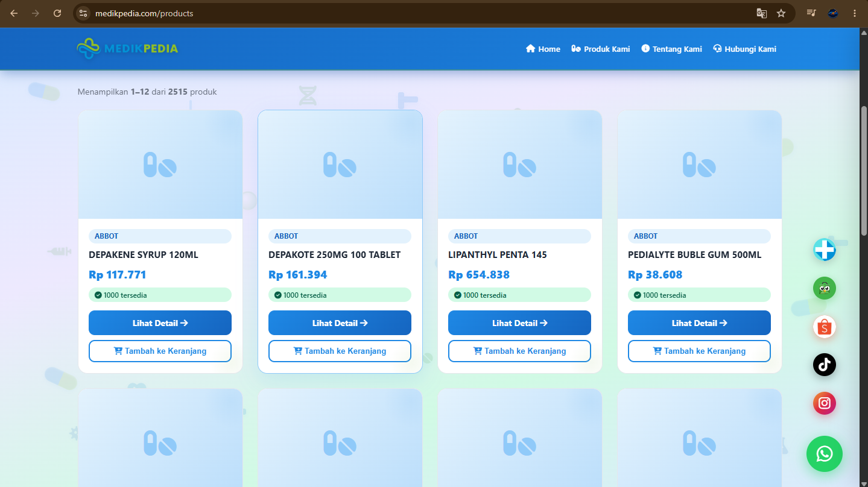Click Lihat Detail for Depakene Syrup 120ML
The height and width of the screenshot is (487, 868).
[160, 323]
